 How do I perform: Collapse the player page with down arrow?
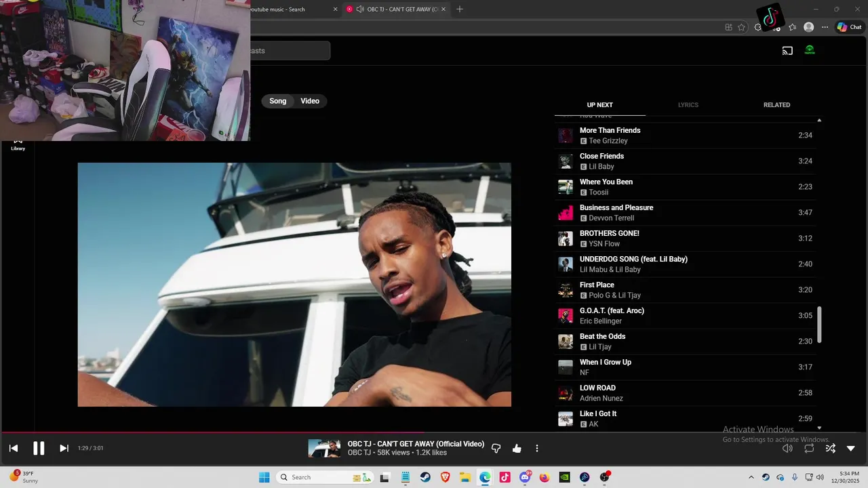851,448
